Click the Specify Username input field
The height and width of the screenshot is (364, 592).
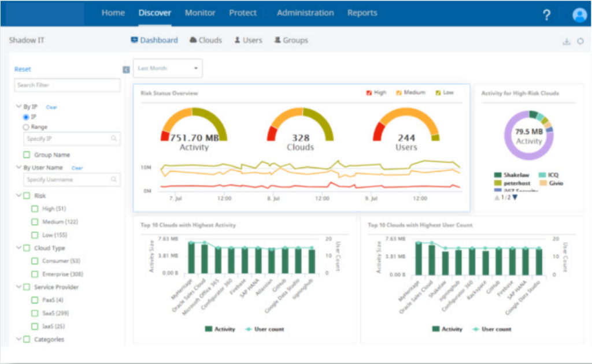[72, 179]
